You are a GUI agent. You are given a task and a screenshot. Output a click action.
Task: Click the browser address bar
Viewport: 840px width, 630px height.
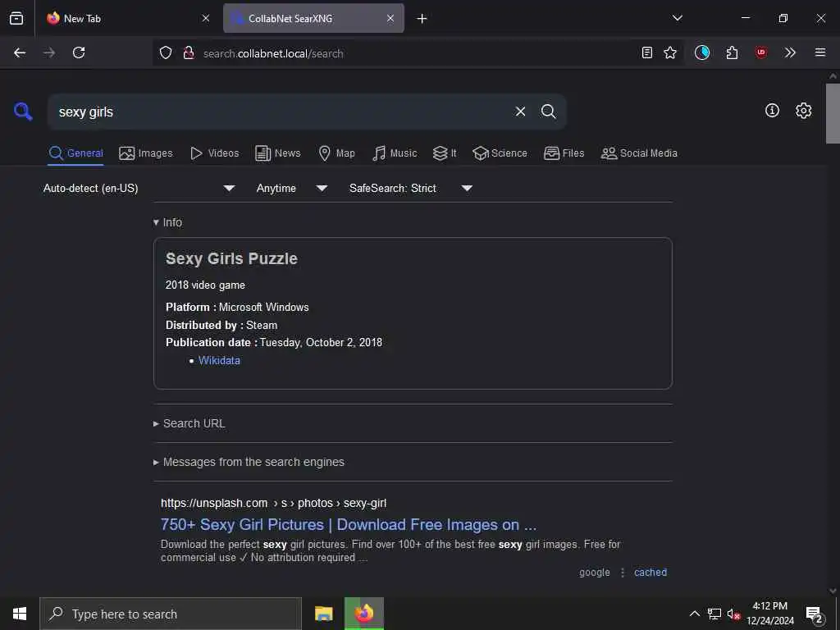418,53
